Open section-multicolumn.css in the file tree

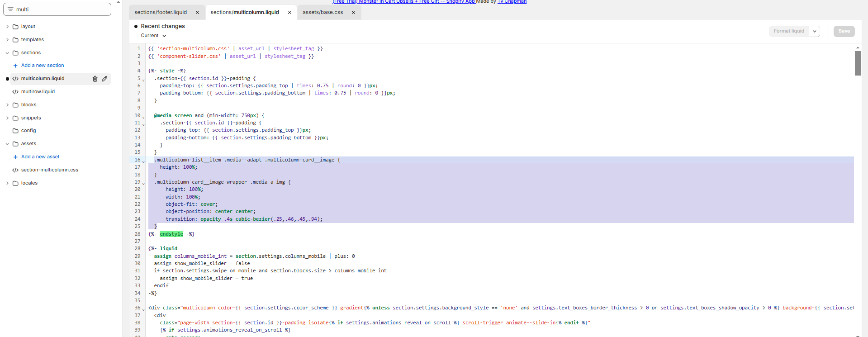(x=50, y=170)
